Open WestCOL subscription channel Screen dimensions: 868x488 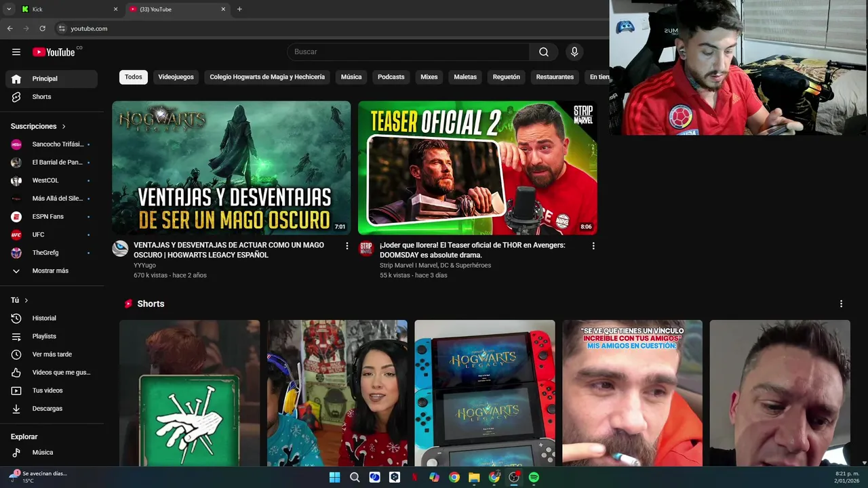tap(52, 180)
